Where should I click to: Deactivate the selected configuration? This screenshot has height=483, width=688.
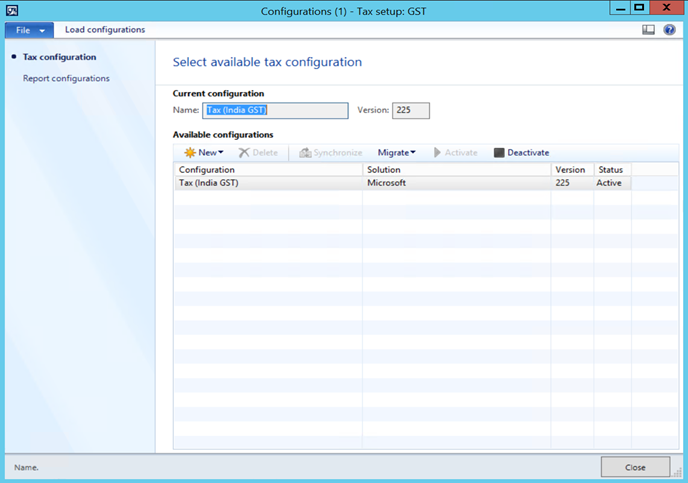tap(522, 153)
